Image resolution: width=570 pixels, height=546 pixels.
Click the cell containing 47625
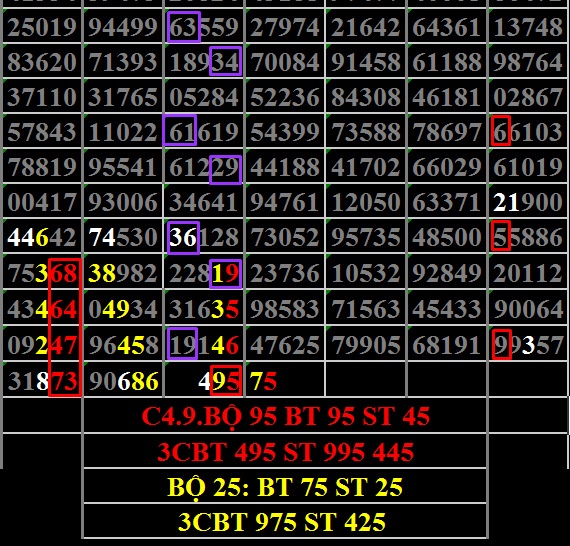click(285, 344)
